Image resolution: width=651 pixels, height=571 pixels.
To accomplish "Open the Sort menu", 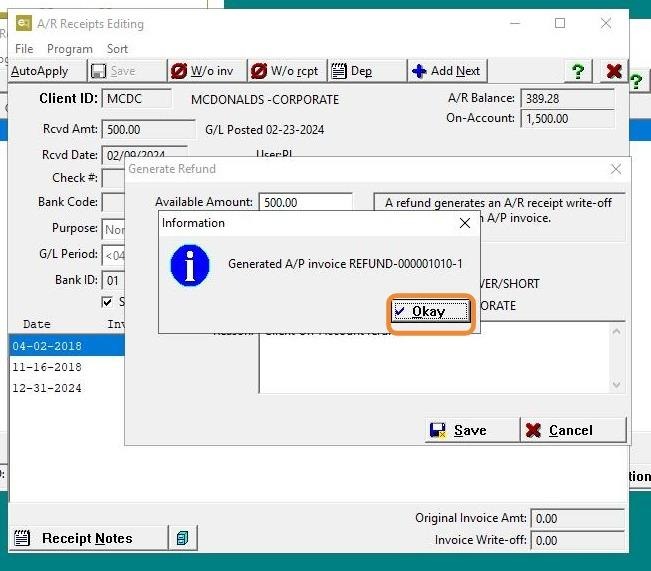I will pos(117,49).
